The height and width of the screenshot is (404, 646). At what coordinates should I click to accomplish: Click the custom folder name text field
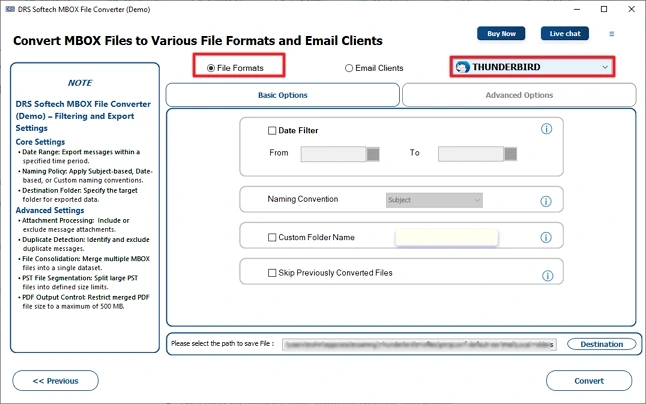(446, 237)
